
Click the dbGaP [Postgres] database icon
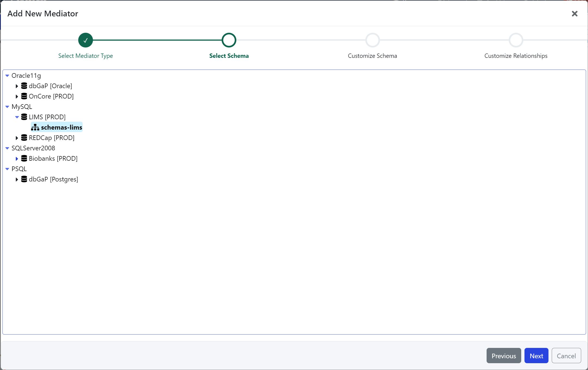point(24,179)
